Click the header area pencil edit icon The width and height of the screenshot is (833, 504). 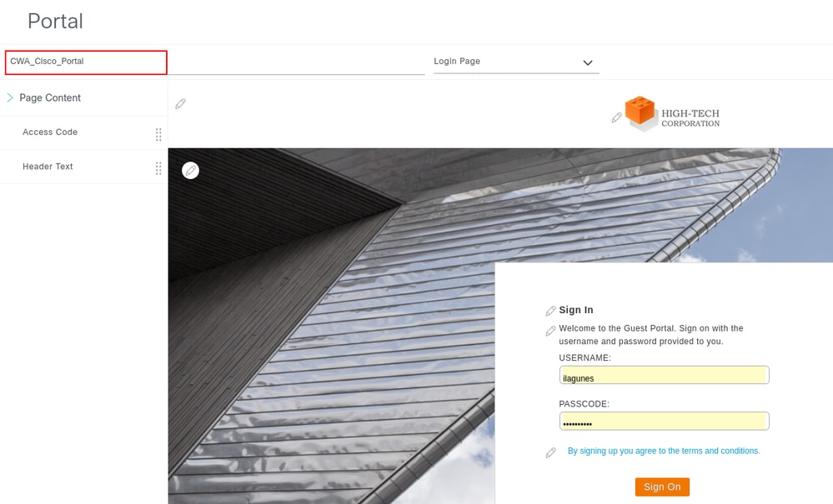(181, 103)
